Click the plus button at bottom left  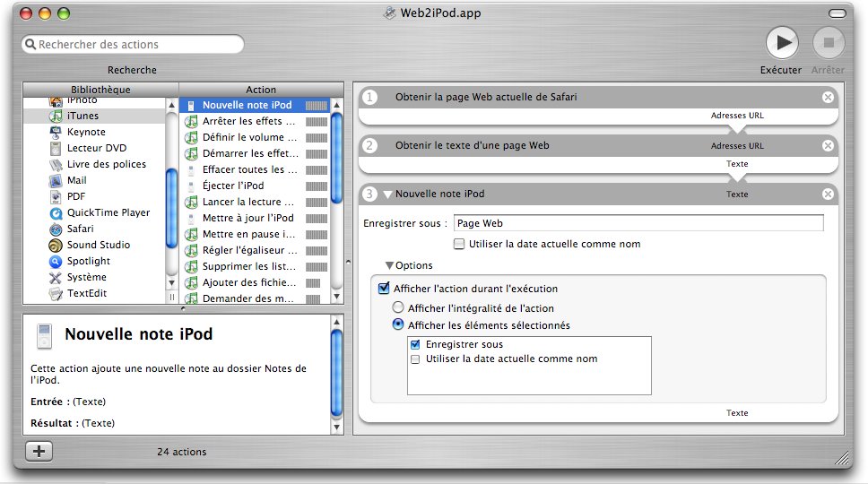pos(39,452)
